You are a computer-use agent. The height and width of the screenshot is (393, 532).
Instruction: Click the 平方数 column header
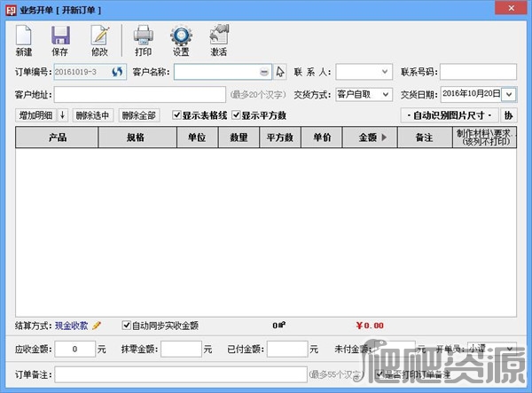pyautogui.click(x=280, y=138)
